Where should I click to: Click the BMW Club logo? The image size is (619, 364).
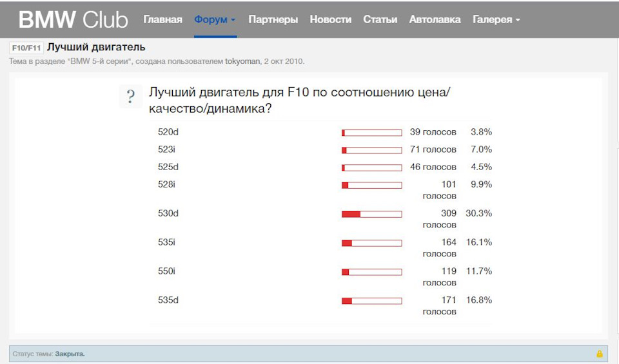(73, 19)
